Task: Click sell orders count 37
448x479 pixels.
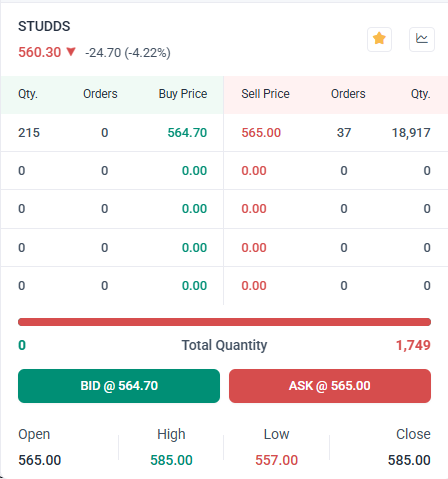Action: click(x=344, y=133)
